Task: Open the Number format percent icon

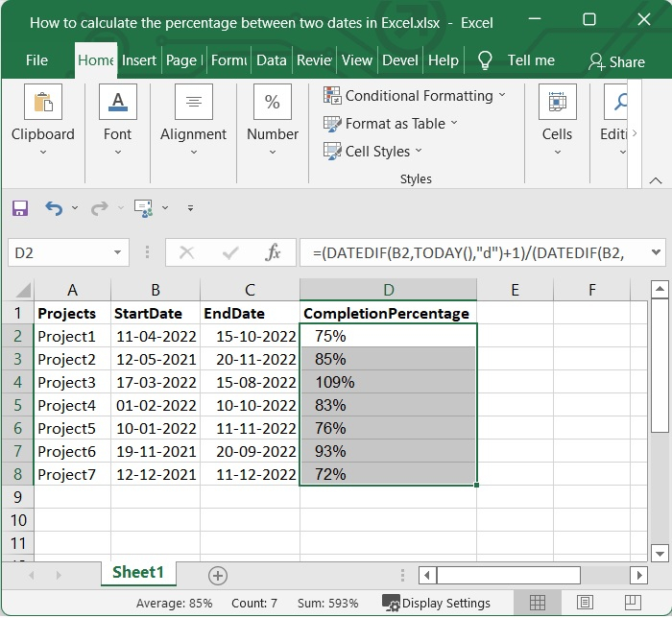Action: (273, 103)
